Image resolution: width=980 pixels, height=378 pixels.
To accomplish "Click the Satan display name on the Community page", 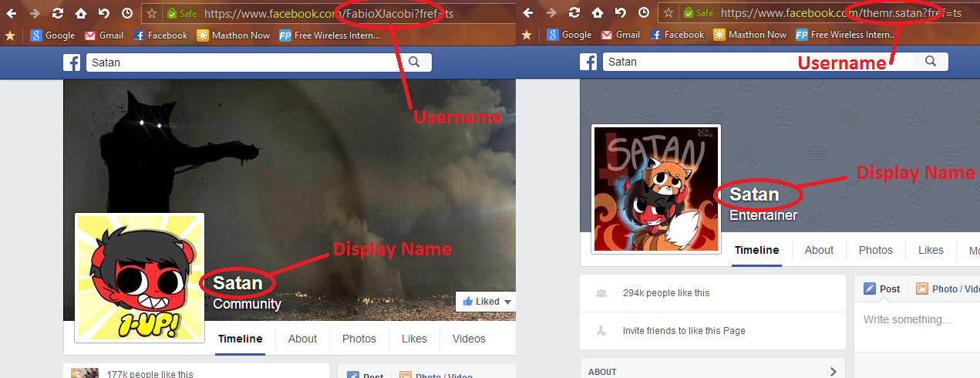I will pyautogui.click(x=237, y=283).
